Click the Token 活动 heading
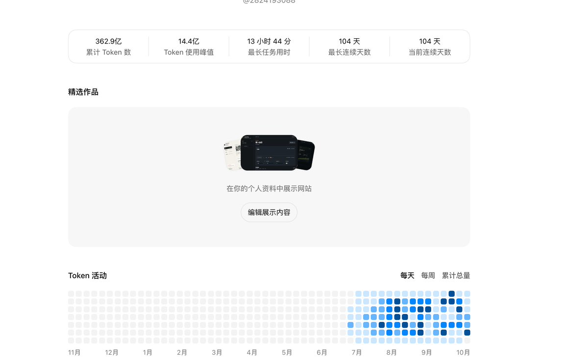Viewport: 588px width, 364px height. [x=87, y=276]
